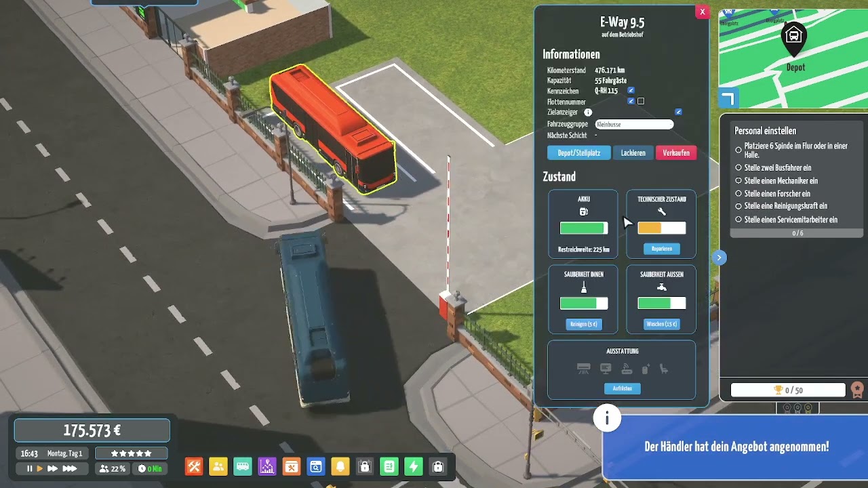Click the Depot/Stellplatz button

click(578, 152)
